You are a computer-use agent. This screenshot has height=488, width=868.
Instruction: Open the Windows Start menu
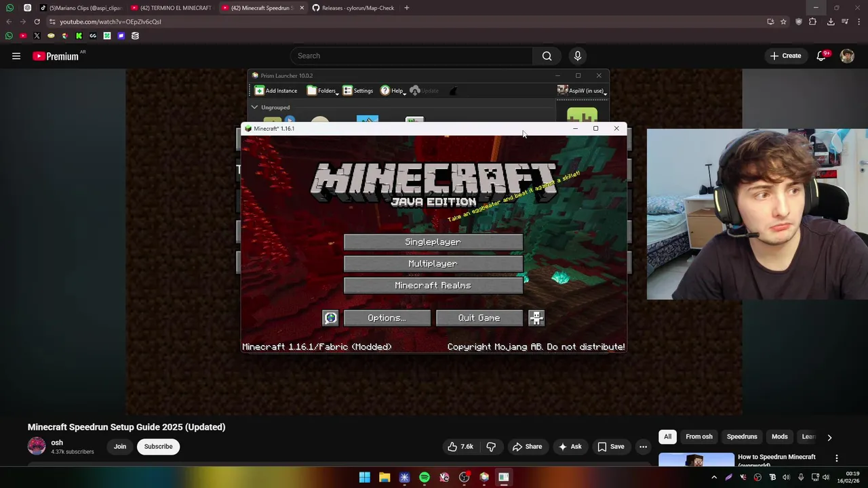pyautogui.click(x=365, y=478)
